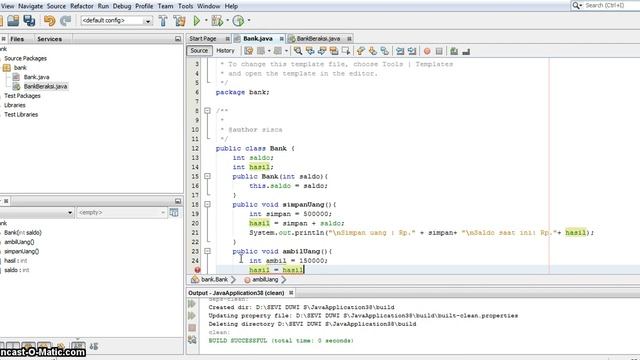Toggle Highlight Search in editor toolbar
This screenshot has height=360, width=640.
coord(334,51)
